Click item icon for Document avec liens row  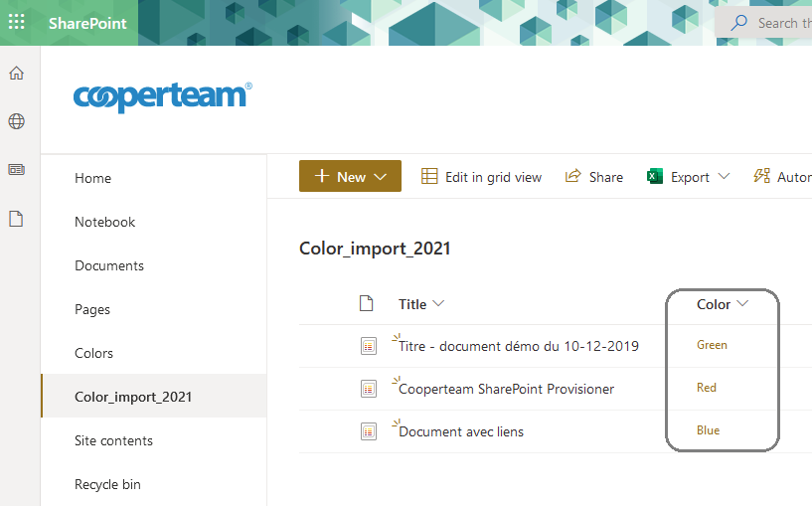[x=368, y=431]
